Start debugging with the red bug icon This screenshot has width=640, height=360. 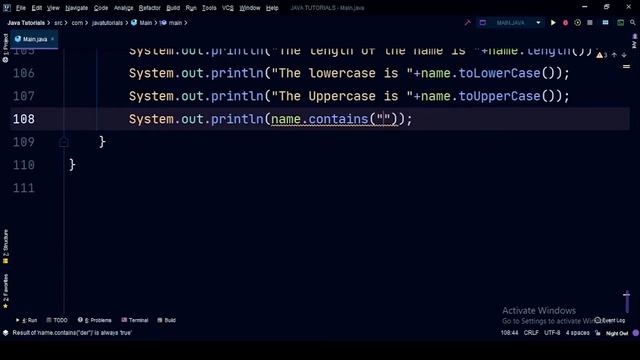(565, 23)
